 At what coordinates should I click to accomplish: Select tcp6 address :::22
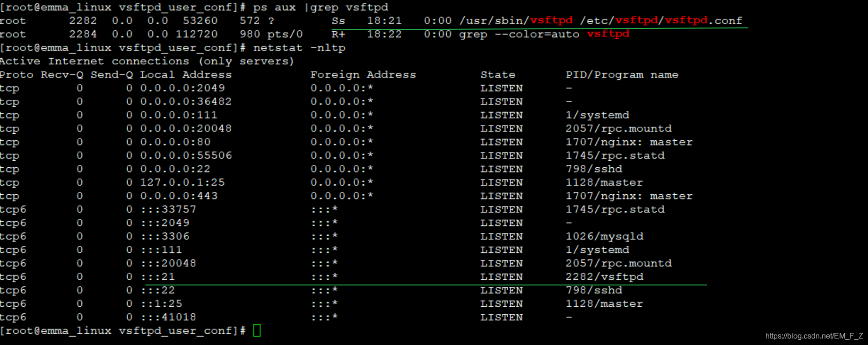(x=157, y=290)
